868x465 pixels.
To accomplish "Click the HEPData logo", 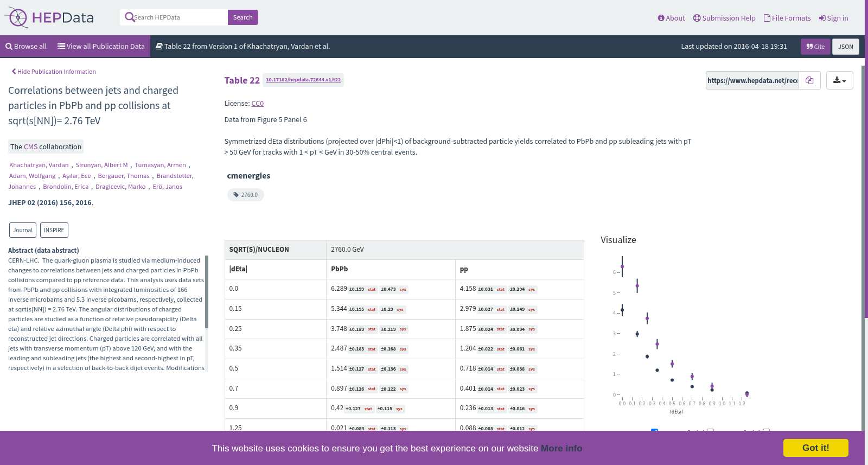I will tap(49, 17).
